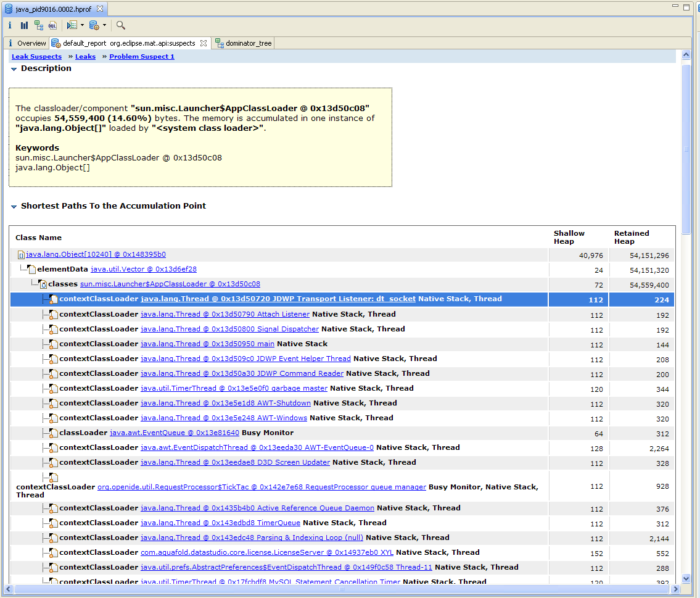Viewport: 700px width, 598px height.
Task: Open the classes AppClassLoader @ 0x13d50c08 link
Action: [170, 284]
